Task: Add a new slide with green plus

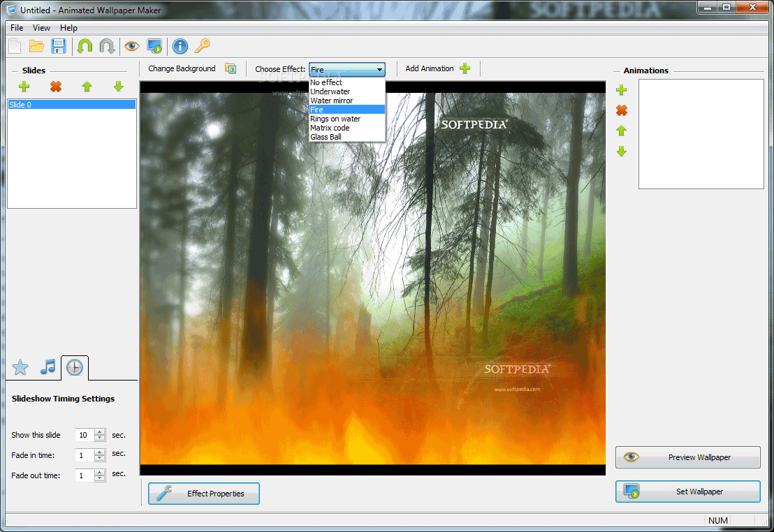Action: click(x=24, y=87)
